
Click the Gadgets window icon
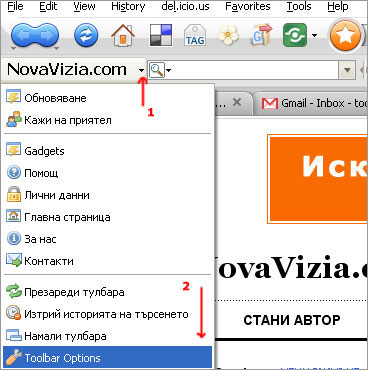(13, 150)
